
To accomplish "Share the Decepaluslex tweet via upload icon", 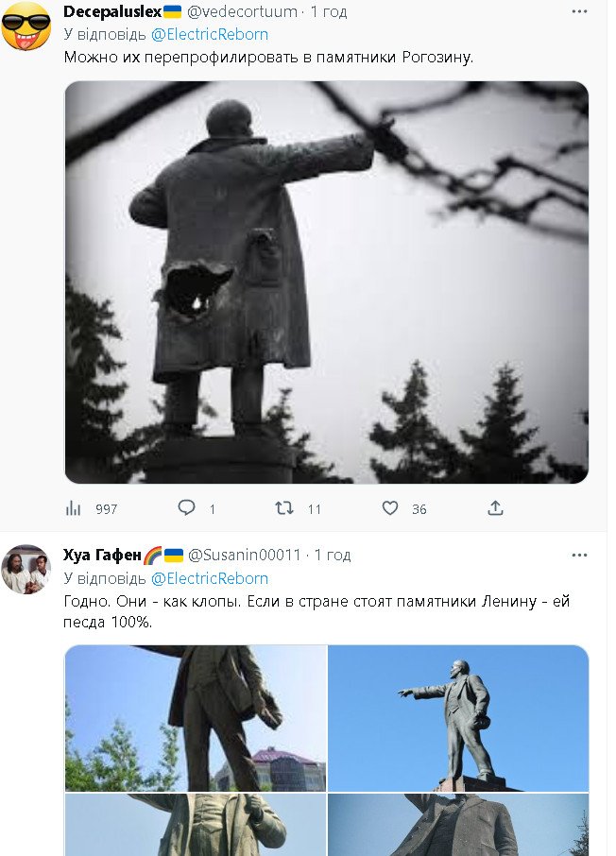I will pos(495,508).
